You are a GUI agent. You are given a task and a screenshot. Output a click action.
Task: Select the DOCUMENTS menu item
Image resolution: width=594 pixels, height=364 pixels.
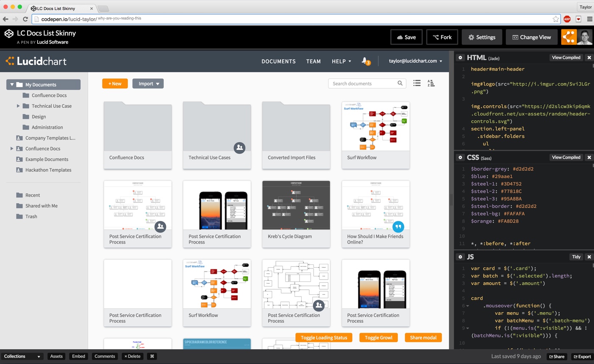[x=278, y=61]
